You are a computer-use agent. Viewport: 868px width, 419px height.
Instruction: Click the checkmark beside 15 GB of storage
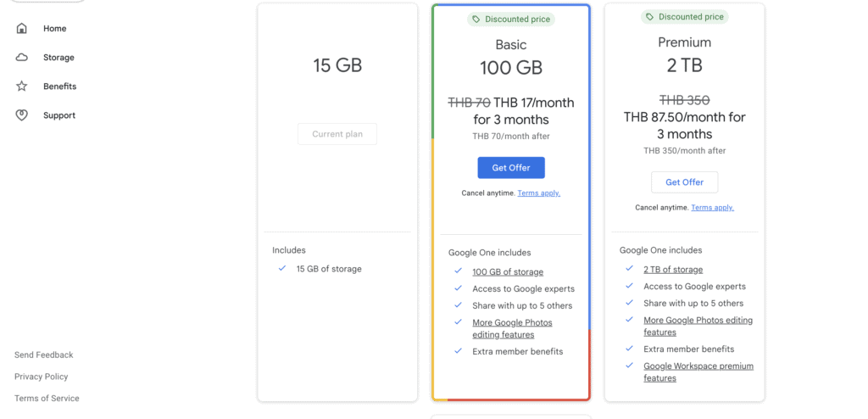282,268
